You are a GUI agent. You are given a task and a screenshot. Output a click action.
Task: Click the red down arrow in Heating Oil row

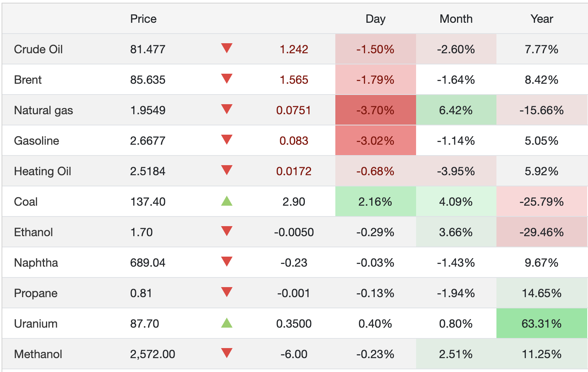[x=227, y=170]
